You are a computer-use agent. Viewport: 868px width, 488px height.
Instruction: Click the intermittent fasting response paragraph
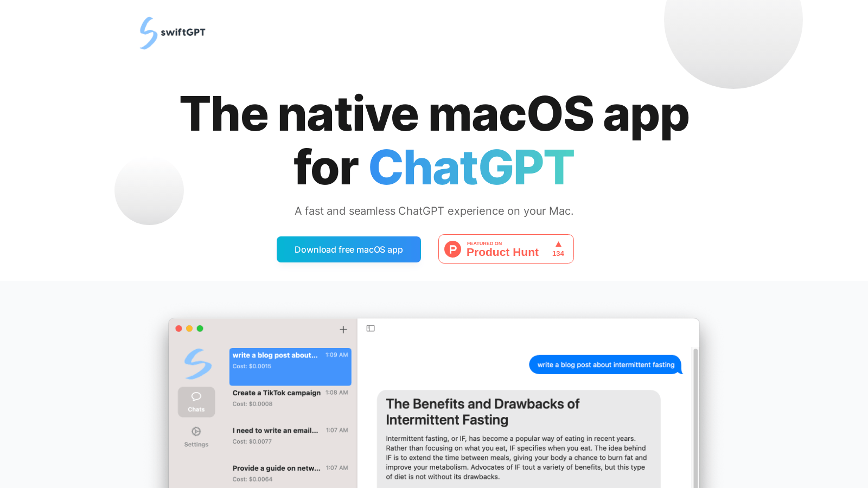click(516, 458)
